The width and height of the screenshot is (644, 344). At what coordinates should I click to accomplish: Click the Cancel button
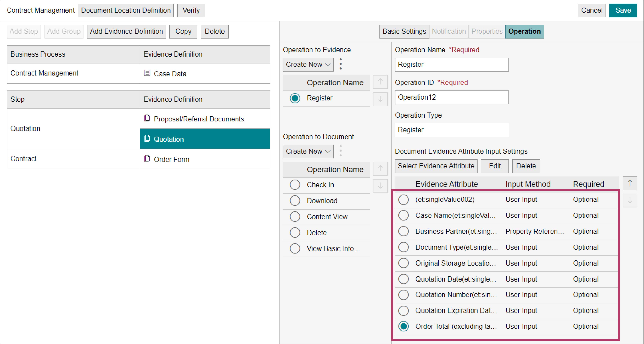[x=592, y=10]
